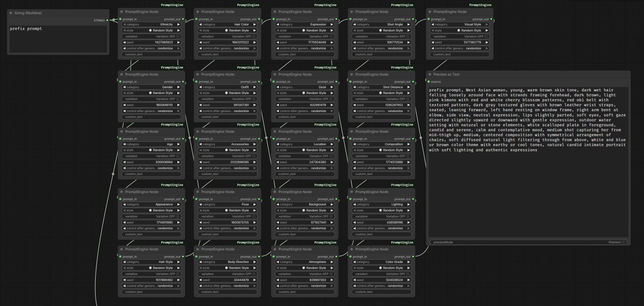Click next-value arrow on Ethnicity category field
The width and height of the screenshot is (644, 306).
(x=180, y=25)
